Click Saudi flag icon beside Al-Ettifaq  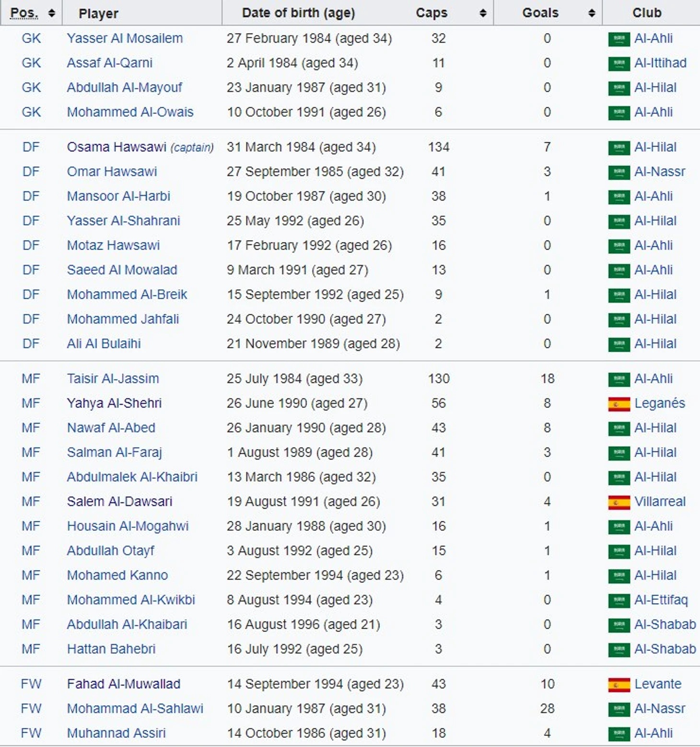[x=618, y=600]
